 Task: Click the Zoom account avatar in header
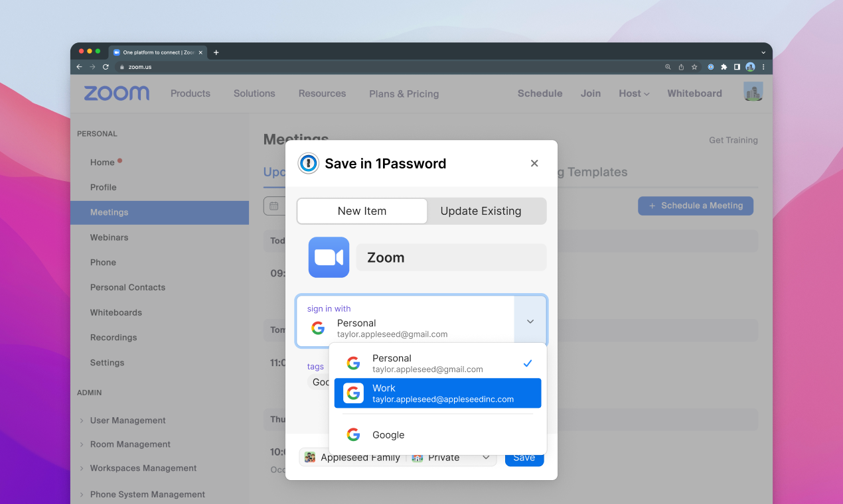[x=753, y=92]
